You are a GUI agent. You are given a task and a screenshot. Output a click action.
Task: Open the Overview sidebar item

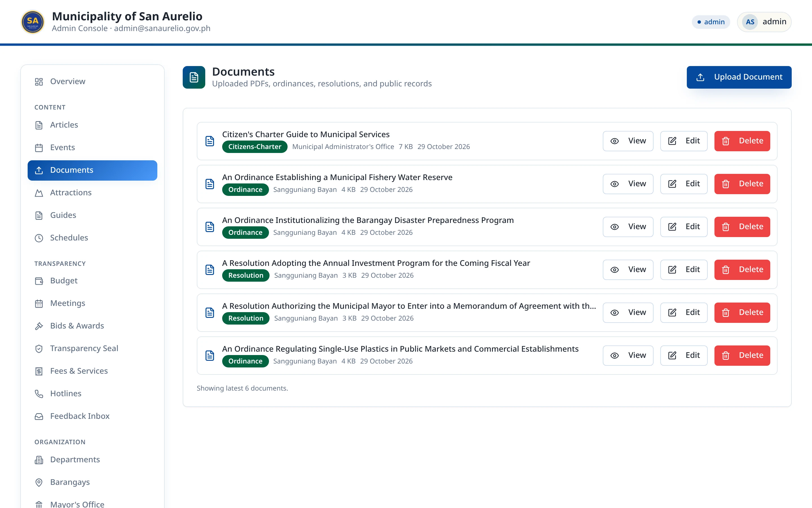92,81
